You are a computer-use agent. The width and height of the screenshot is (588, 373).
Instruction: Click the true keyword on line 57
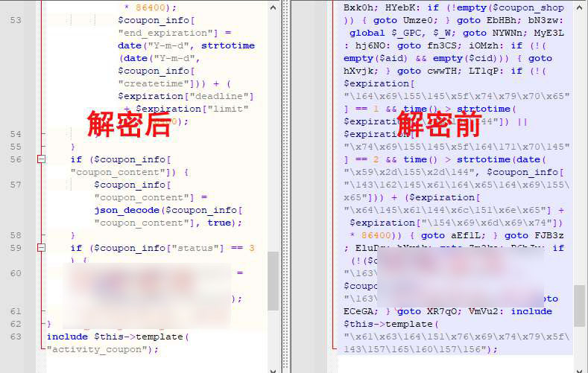click(x=219, y=223)
